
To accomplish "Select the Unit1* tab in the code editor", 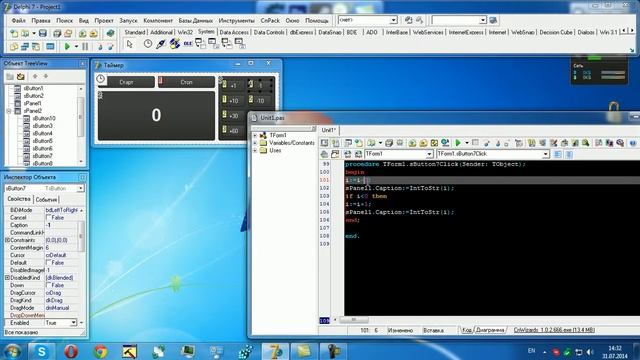I will click(329, 130).
